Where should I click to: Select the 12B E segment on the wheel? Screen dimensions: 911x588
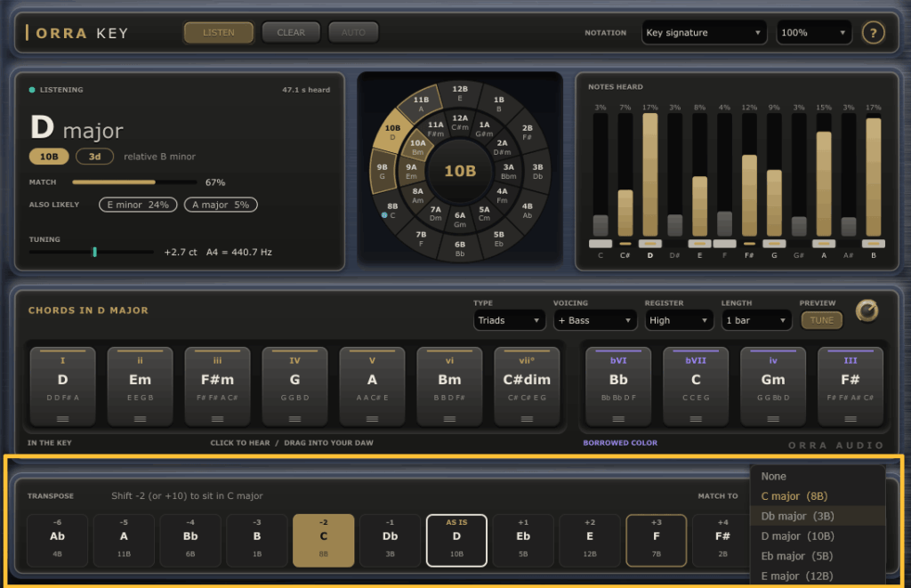[460, 93]
